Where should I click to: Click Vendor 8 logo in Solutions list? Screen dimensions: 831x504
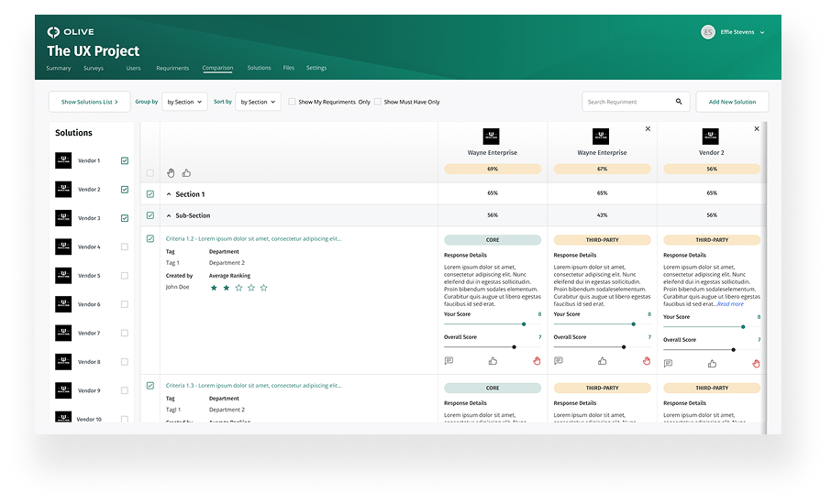63,362
